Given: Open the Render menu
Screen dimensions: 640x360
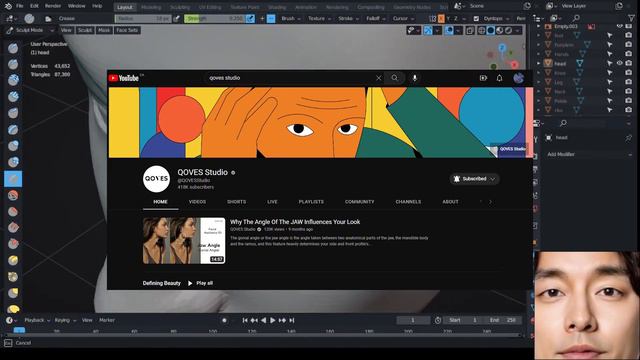Looking at the screenshot, I should click(x=53, y=6).
